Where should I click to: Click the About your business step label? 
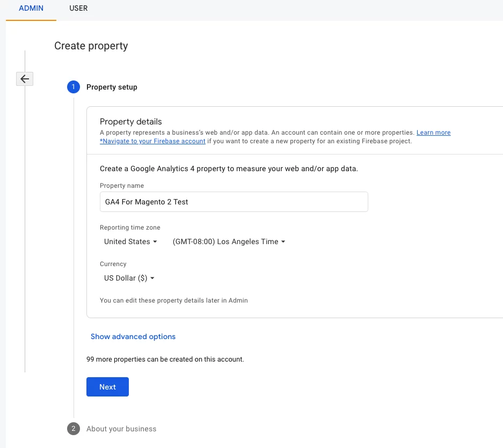(121, 429)
